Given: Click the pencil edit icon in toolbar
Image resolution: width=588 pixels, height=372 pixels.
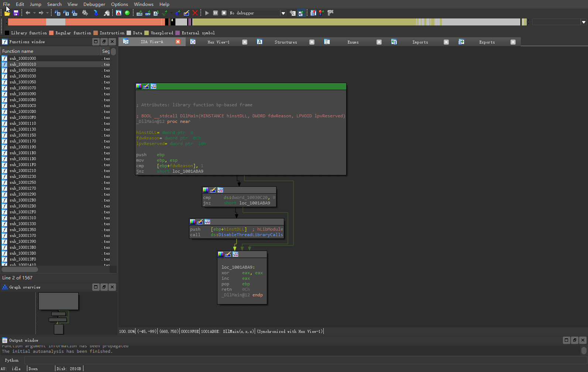Looking at the screenshot, I should coord(186,13).
